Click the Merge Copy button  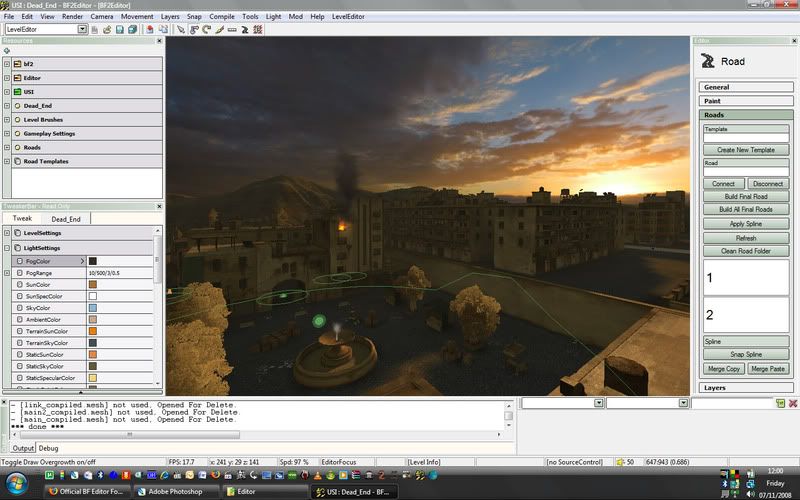(x=723, y=368)
